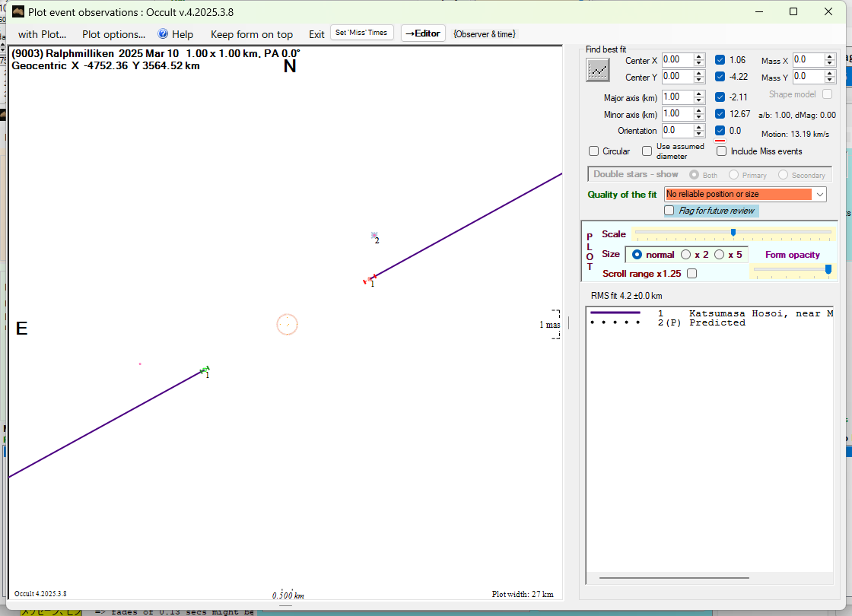Tick the Include Miss events checkbox
852x616 pixels.
coord(722,151)
